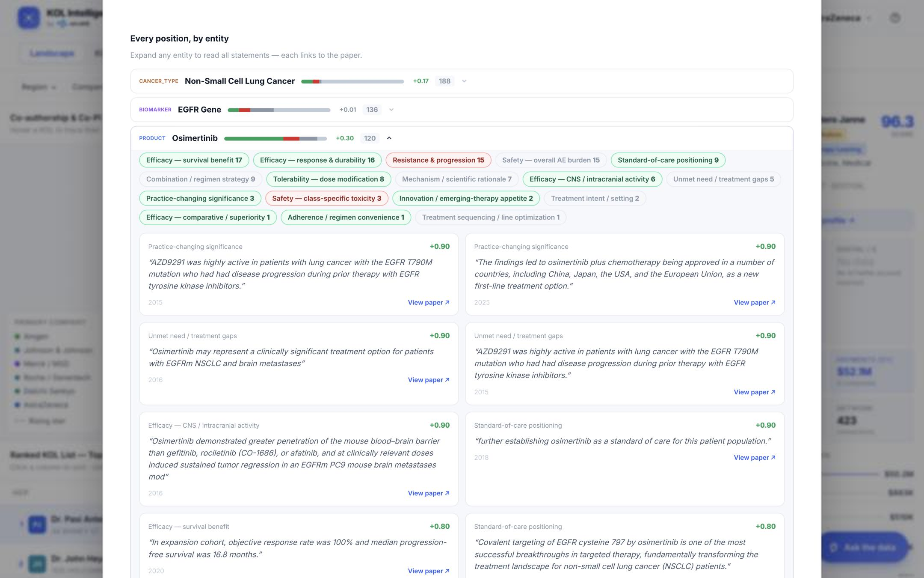Filter by Safety — class-specific toxicity 3

point(327,198)
